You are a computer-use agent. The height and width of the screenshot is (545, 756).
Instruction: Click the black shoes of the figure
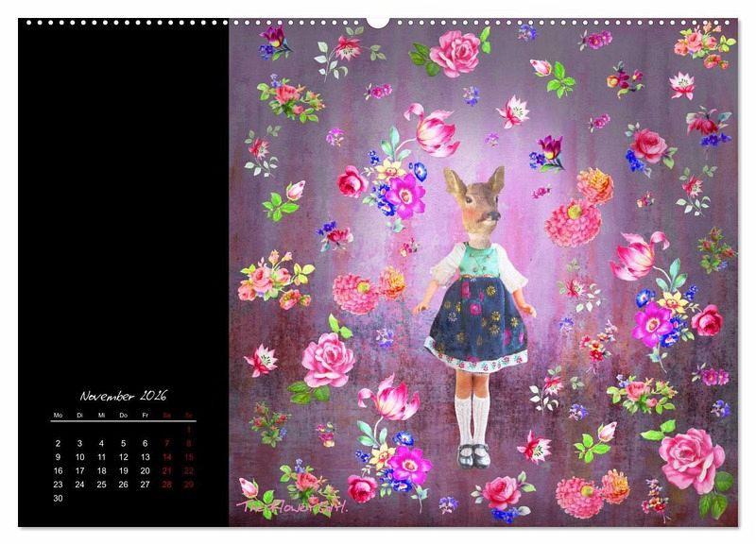point(472,455)
